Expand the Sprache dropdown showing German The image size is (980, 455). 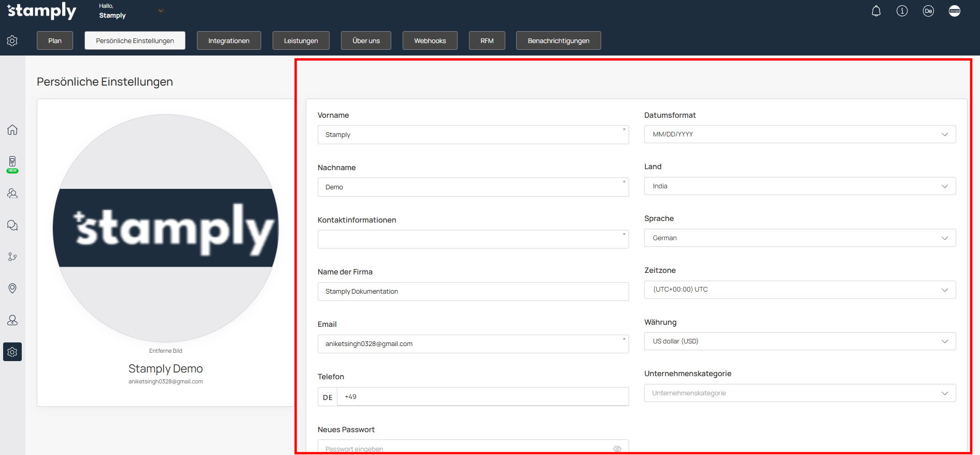800,238
